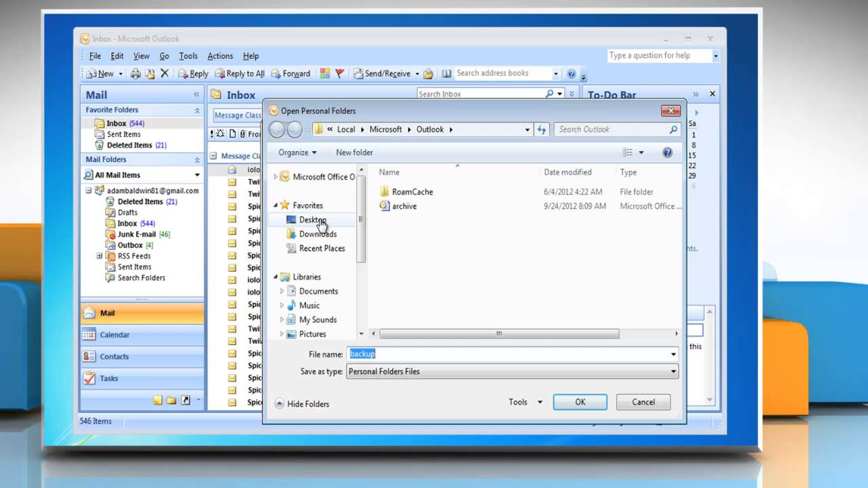Open the Actions menu
Viewport: 868px width, 488px height.
click(x=220, y=56)
